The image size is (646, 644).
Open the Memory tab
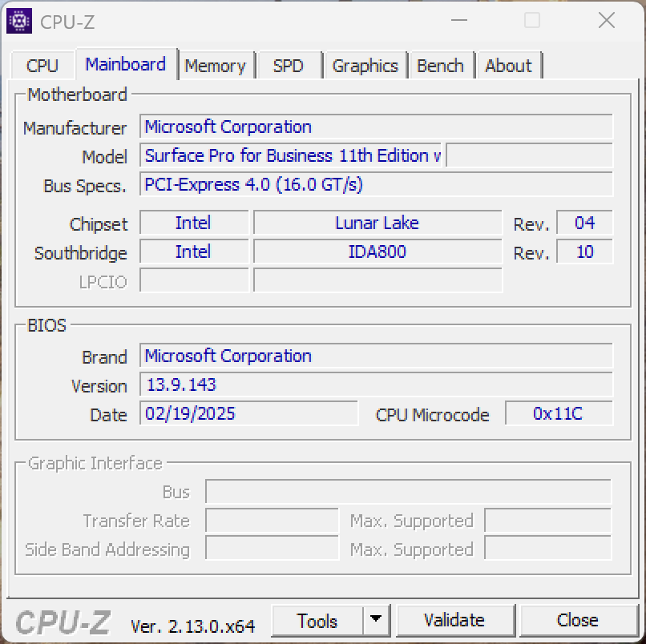pos(215,66)
